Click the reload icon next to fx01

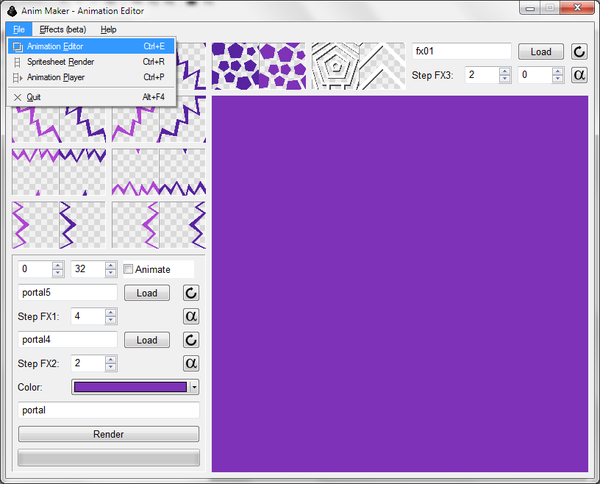pyautogui.click(x=579, y=51)
